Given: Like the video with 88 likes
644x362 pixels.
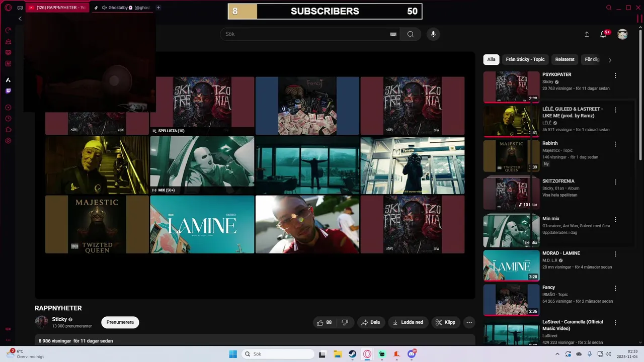Looking at the screenshot, I should 324,322.
